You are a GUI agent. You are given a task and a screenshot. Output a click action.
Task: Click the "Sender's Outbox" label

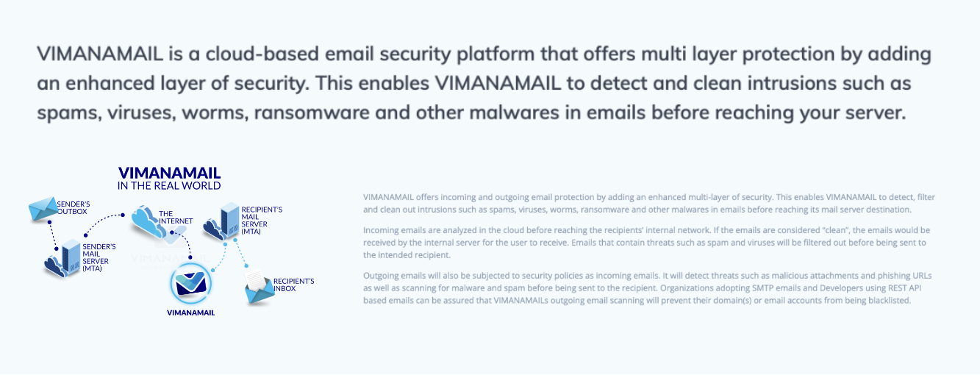coord(73,207)
